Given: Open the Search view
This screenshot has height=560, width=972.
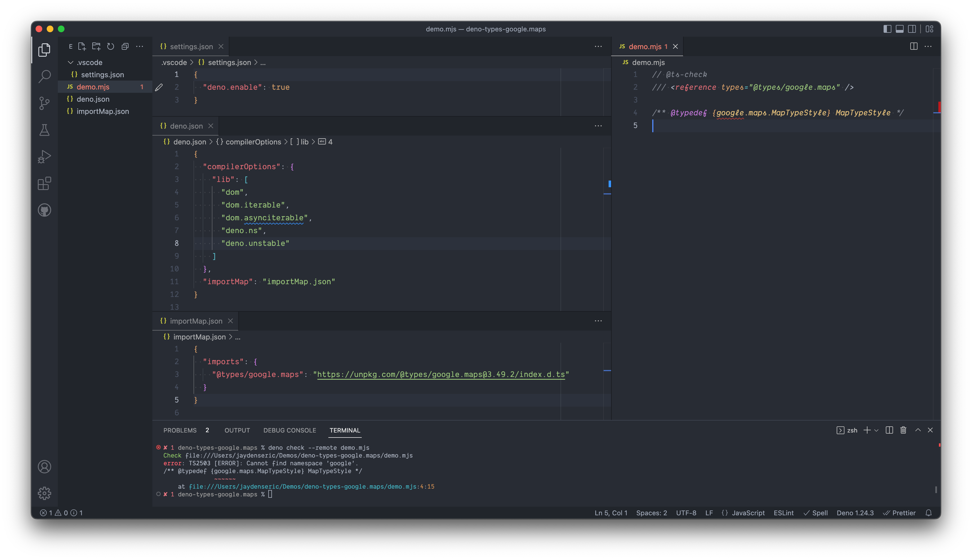Looking at the screenshot, I should pos(44,76).
